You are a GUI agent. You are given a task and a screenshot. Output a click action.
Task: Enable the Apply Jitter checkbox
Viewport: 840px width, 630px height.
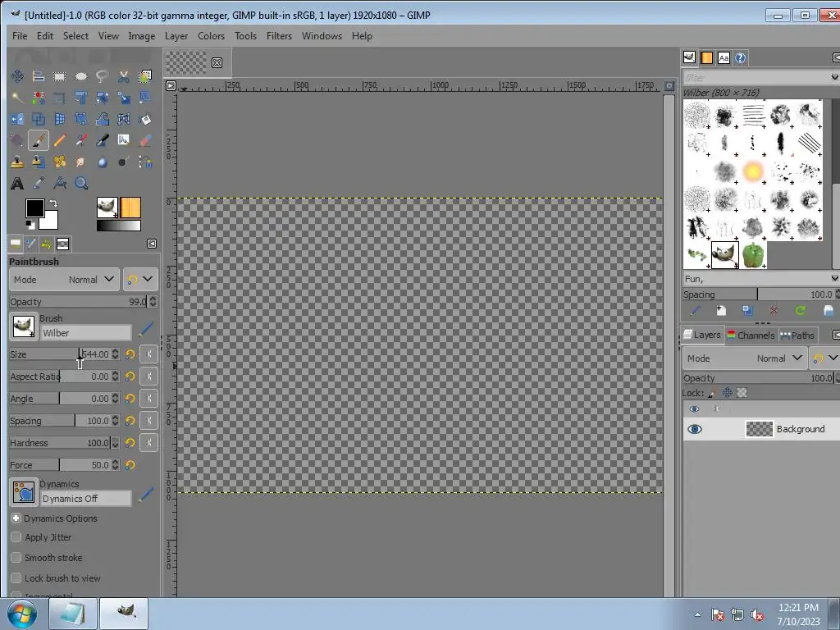coord(16,537)
